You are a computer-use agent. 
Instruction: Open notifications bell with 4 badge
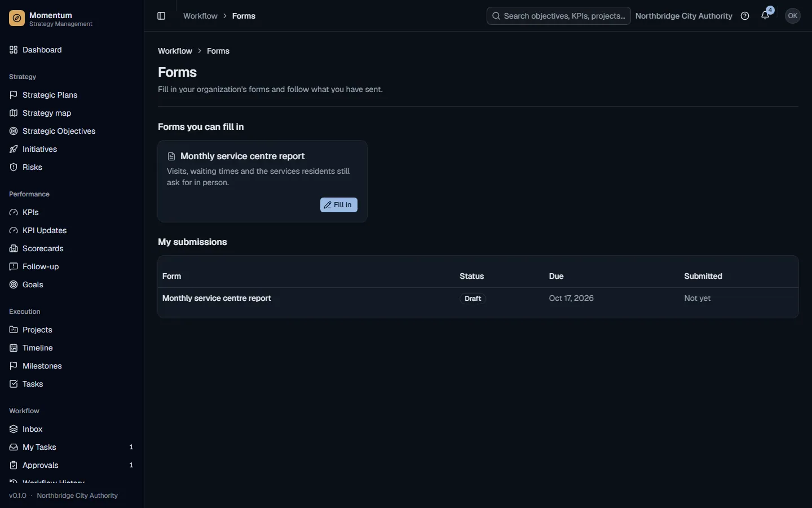coord(766,15)
